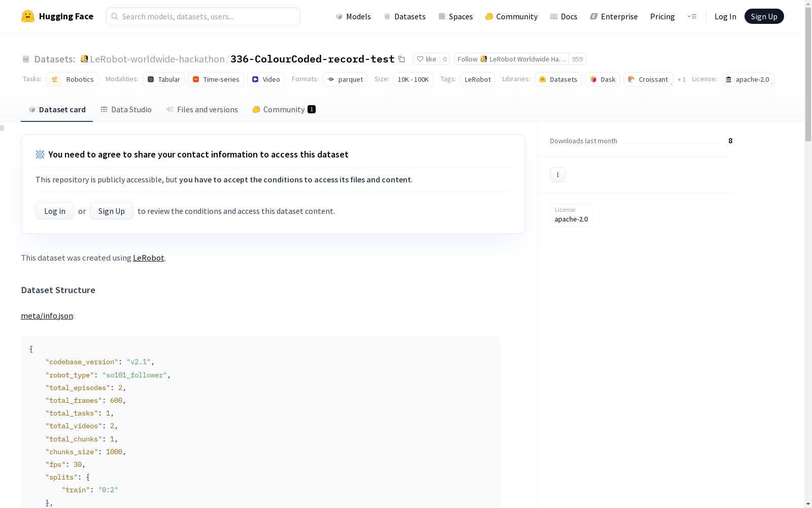Screen dimensions: 812x508
Task: Click the scrollbar down arrow
Action: tap(808, 504)
